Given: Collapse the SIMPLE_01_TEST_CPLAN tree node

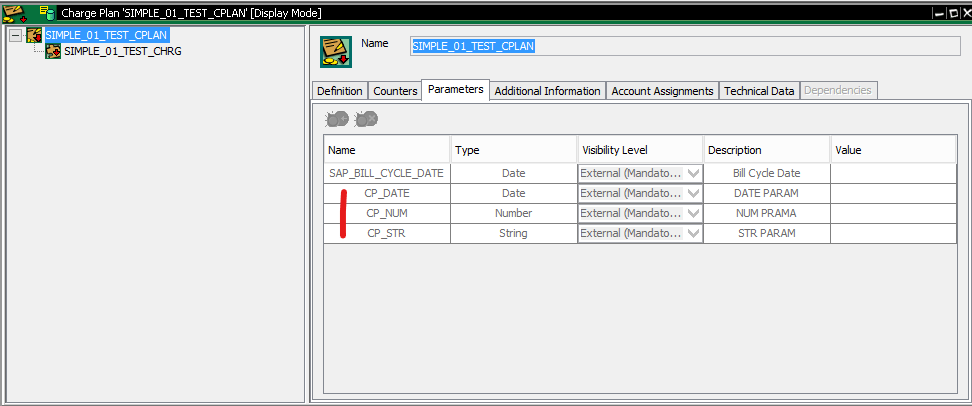Looking at the screenshot, I should (14, 35).
